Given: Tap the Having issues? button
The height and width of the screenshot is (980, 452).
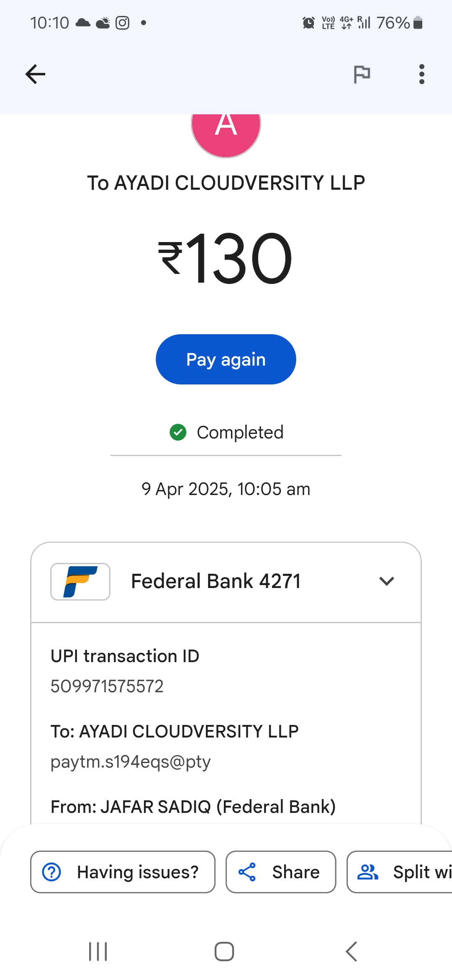Looking at the screenshot, I should tap(123, 872).
